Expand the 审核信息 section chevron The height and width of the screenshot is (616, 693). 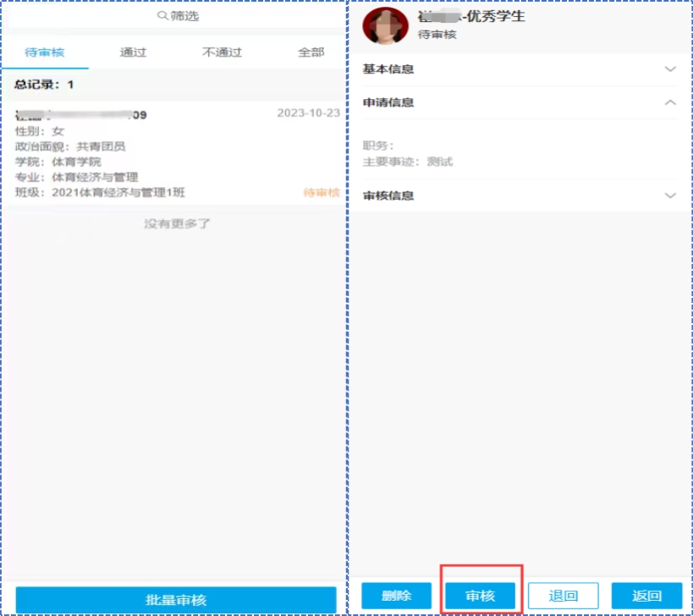(670, 195)
